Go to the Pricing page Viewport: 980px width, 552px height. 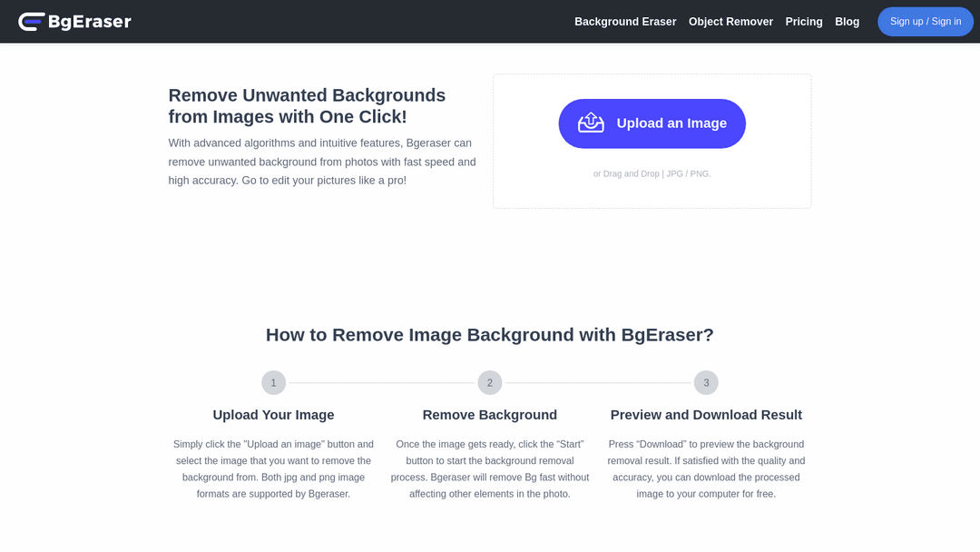pos(804,21)
